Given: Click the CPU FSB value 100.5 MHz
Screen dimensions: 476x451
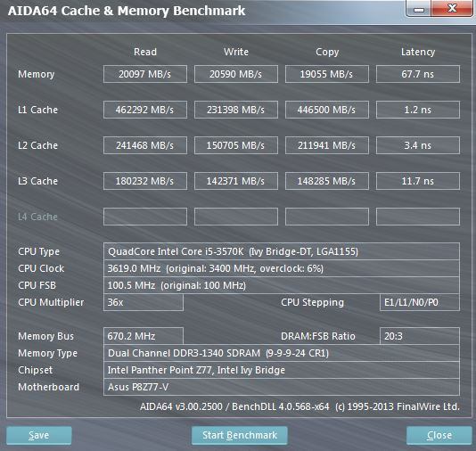Looking at the screenshot, I should pos(282,285).
